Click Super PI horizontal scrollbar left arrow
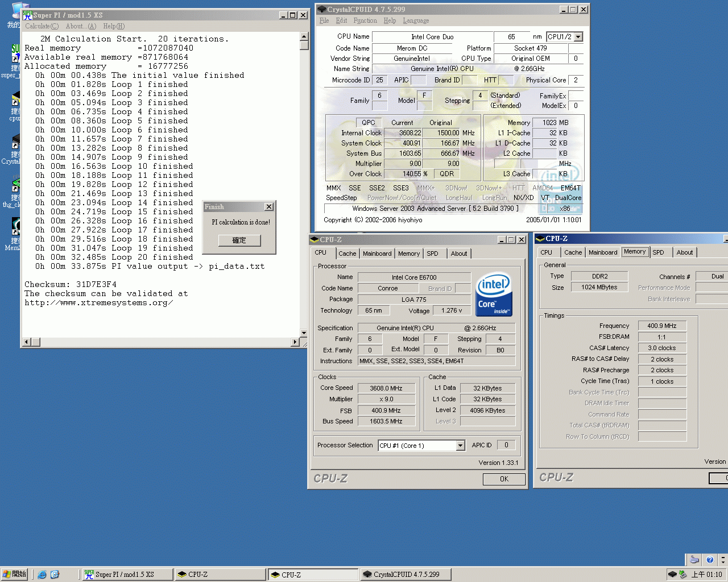The width and height of the screenshot is (728, 582). [26, 342]
